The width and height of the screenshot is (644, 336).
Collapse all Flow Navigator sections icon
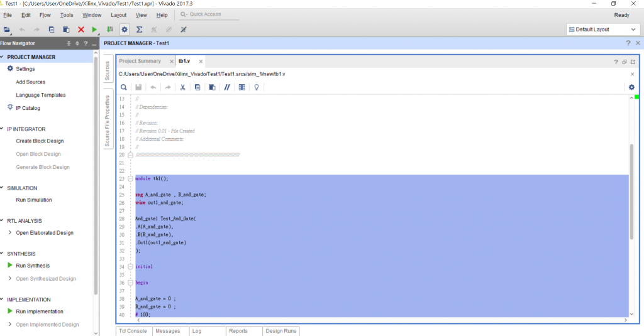coord(69,43)
